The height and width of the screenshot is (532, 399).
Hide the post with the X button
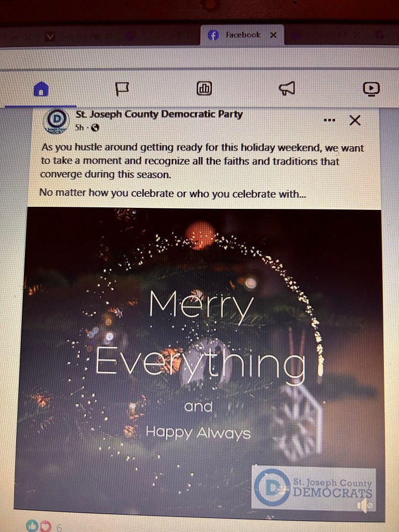[x=355, y=120]
